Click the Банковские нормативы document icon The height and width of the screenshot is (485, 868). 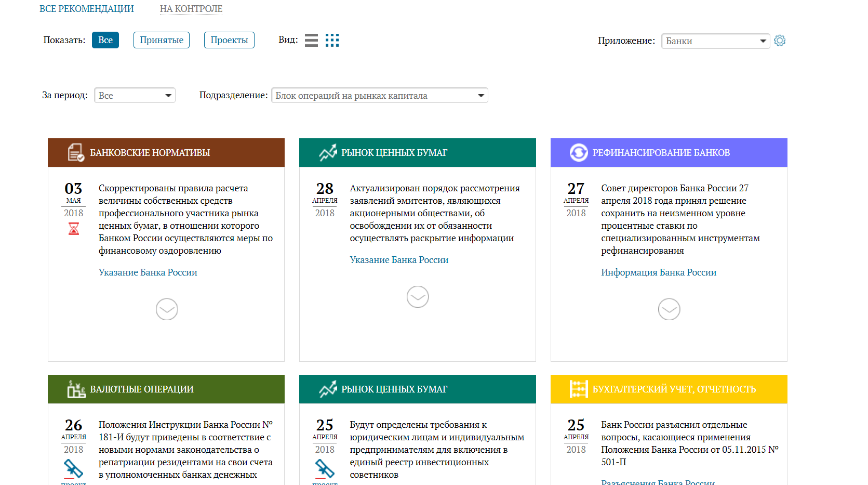(x=76, y=152)
